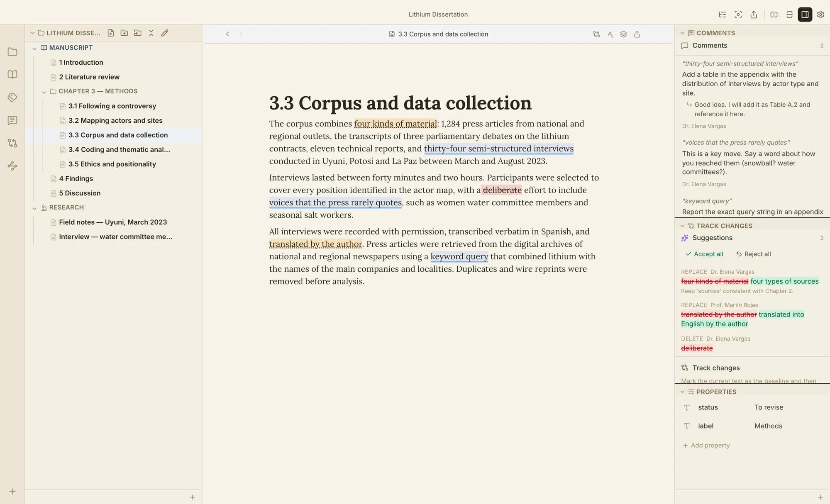Open Field notes — Uyuni, March 2023

(x=113, y=222)
